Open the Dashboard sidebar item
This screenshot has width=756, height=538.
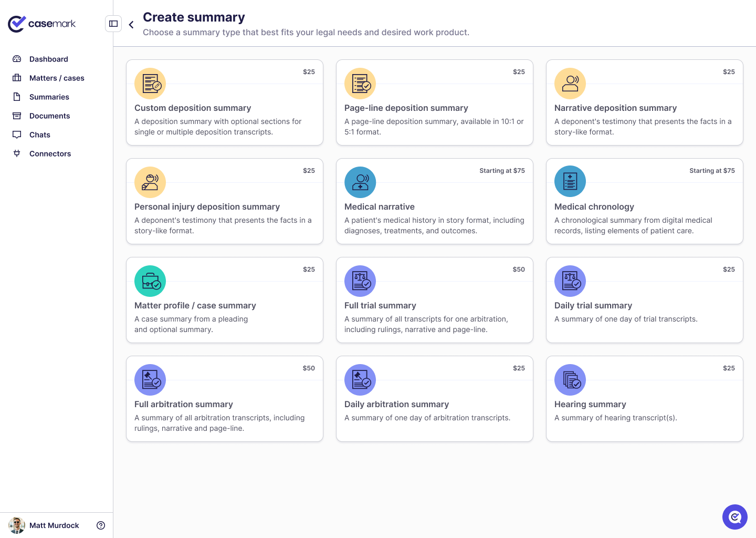click(48, 59)
